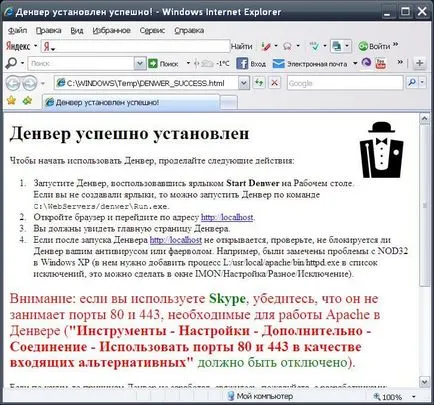Expand the speech bubble dropdown arrow
434x405 pixels.
[x=298, y=46]
